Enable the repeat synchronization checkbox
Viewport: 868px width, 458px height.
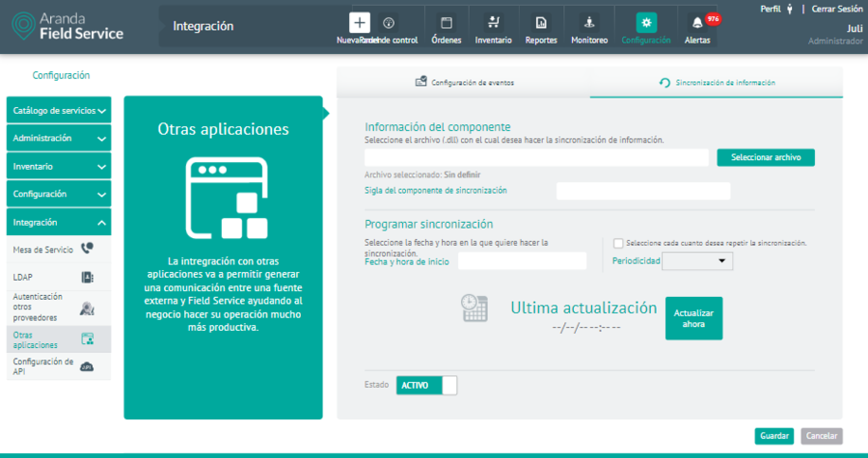coord(618,243)
